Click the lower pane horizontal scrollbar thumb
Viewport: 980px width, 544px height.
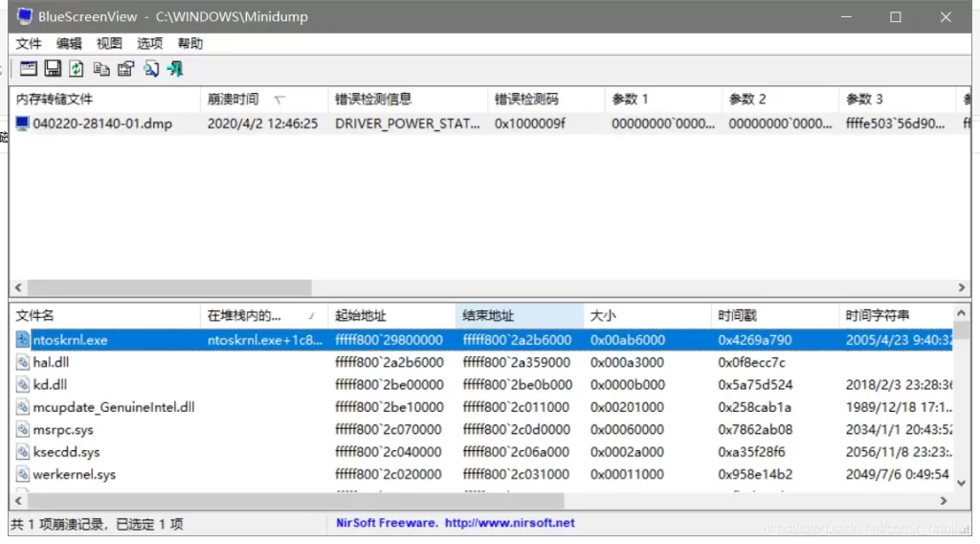296,501
